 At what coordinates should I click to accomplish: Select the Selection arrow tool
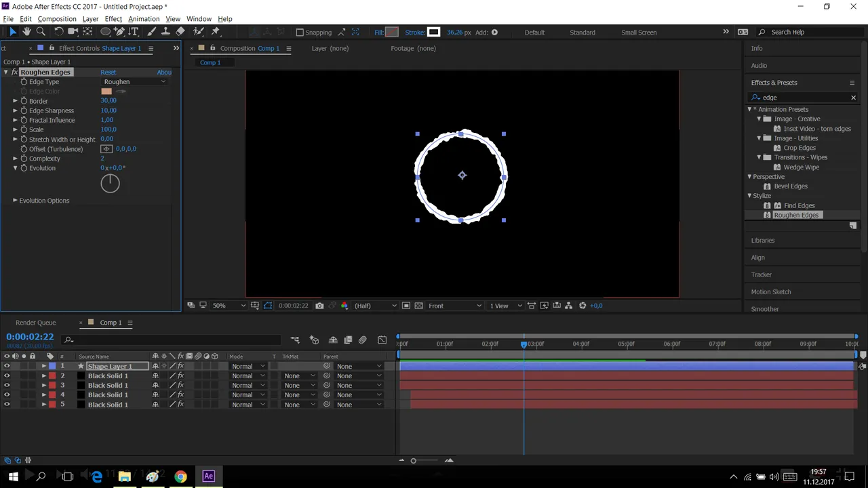tap(12, 32)
